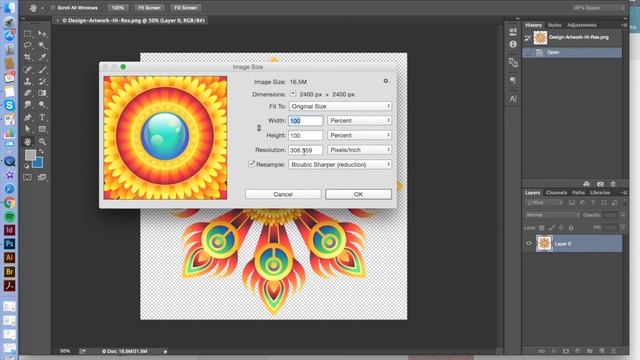Click Cancel in Image Size dialog
This screenshot has height=360, width=640.
[283, 194]
